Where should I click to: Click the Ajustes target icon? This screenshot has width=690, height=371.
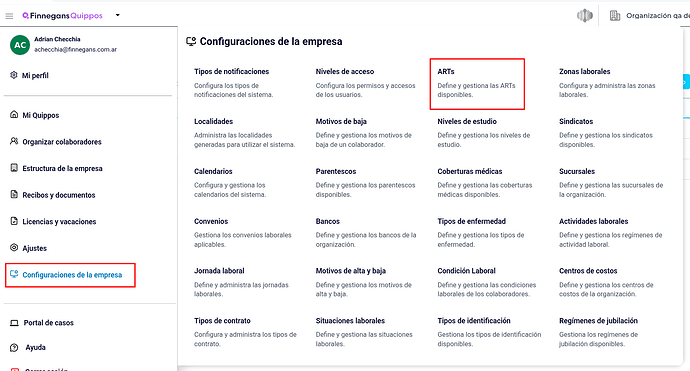tap(14, 247)
